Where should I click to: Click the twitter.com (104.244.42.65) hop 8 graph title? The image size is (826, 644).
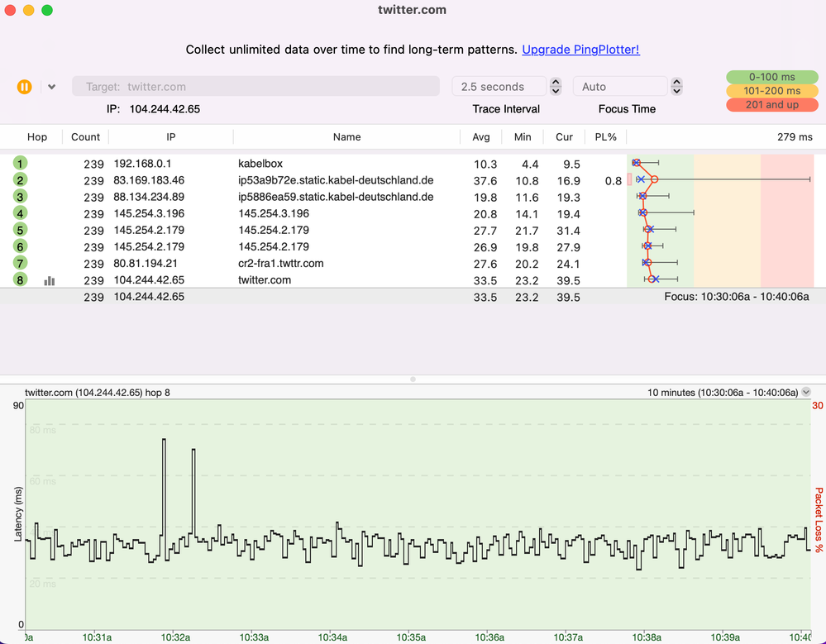pyautogui.click(x=98, y=393)
